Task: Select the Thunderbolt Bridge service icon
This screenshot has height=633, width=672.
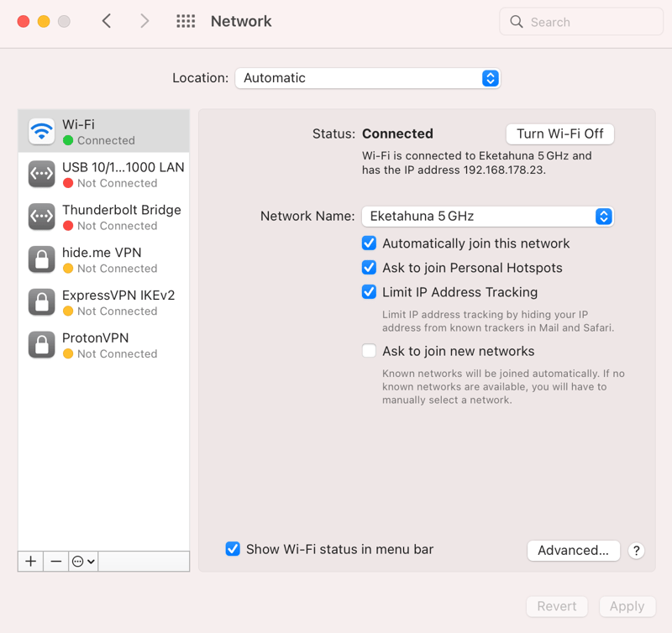Action: tap(41, 217)
